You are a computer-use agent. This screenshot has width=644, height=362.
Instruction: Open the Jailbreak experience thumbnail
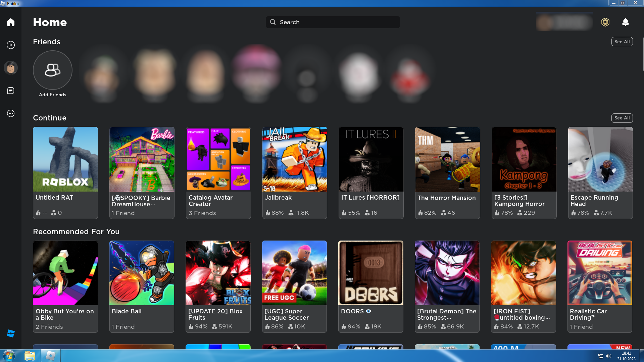pos(295,159)
